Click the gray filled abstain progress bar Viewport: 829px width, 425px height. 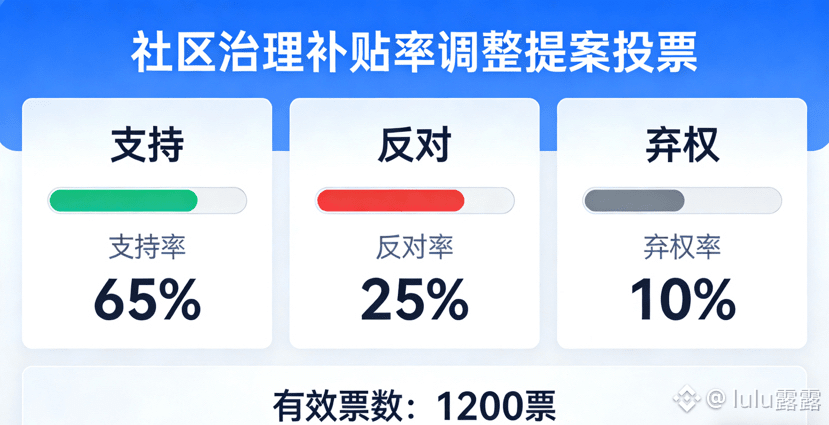(x=634, y=200)
